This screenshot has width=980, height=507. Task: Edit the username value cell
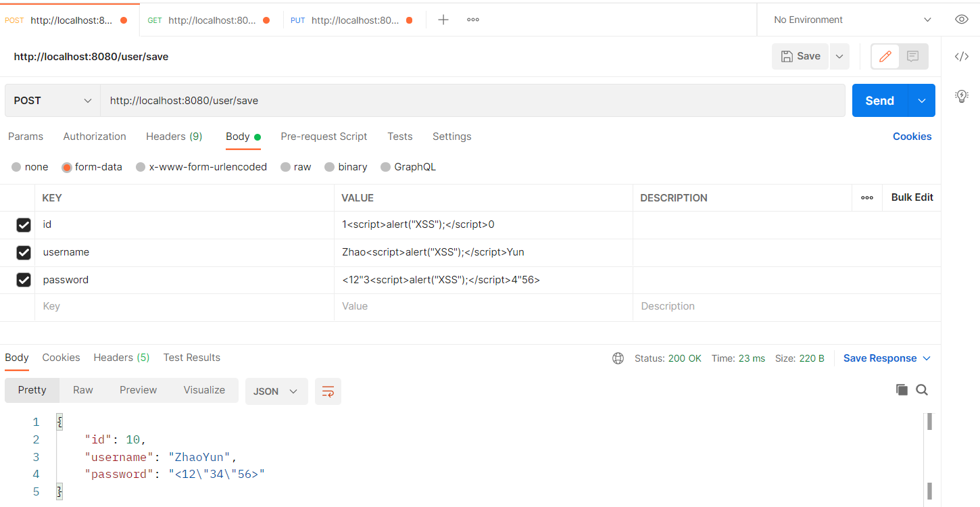coord(483,253)
